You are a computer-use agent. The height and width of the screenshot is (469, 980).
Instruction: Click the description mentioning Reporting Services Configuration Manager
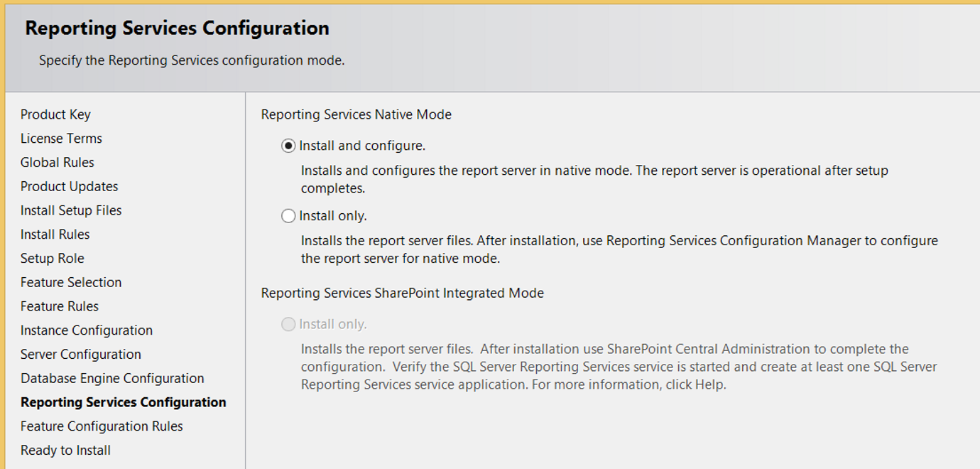[x=619, y=249]
